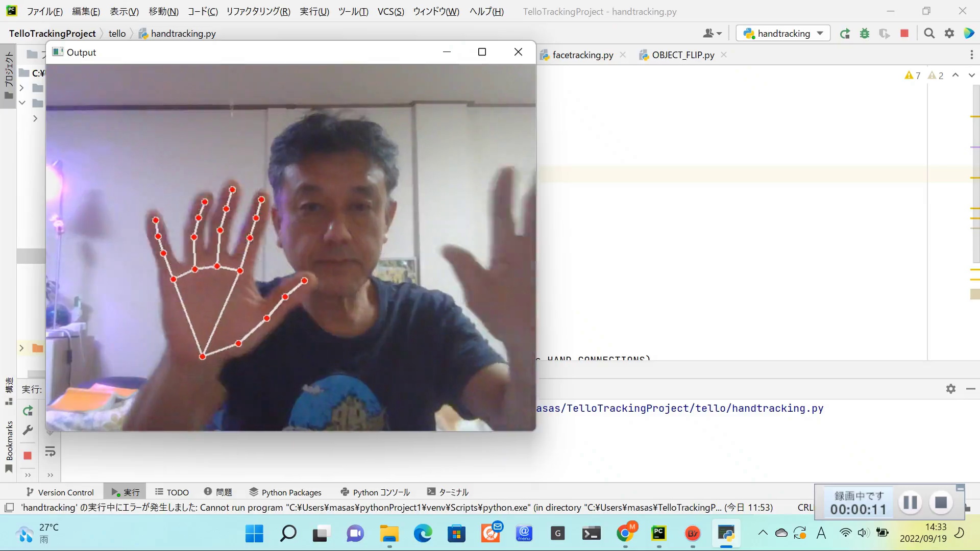980x551 pixels.
Task: Open the TODO tab panel
Action: [171, 492]
